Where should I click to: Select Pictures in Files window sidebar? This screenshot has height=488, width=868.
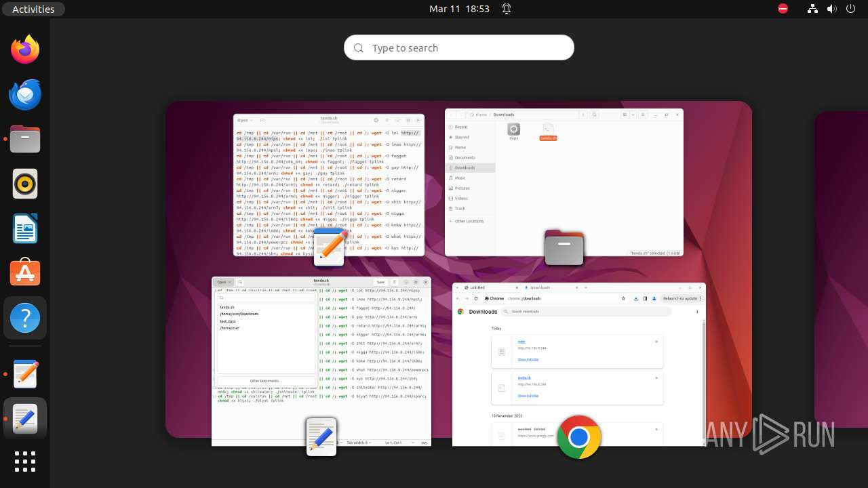tap(471, 188)
